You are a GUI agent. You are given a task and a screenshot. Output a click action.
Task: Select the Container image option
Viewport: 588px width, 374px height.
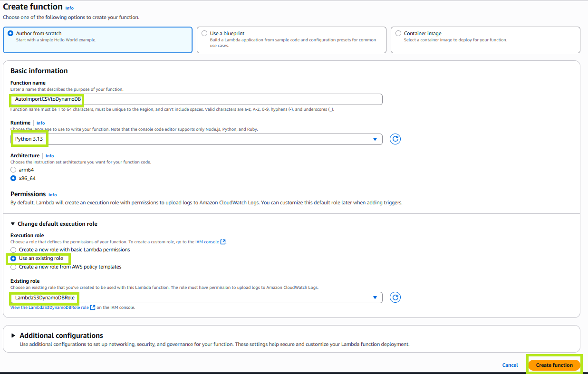[398, 34]
